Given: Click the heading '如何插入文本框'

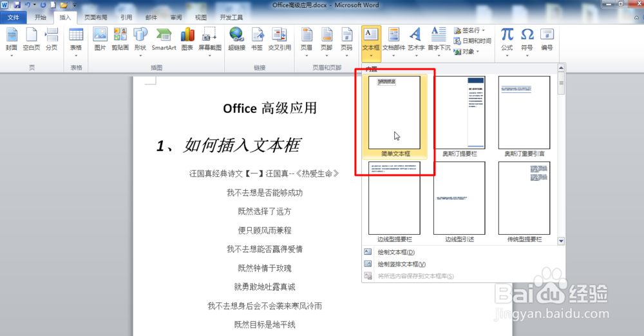Looking at the screenshot, I should pyautogui.click(x=242, y=145).
